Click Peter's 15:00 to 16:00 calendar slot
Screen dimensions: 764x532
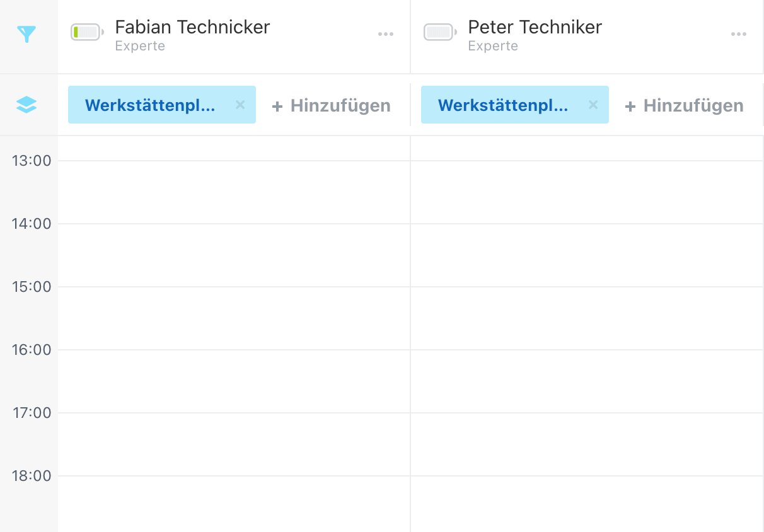(x=587, y=318)
